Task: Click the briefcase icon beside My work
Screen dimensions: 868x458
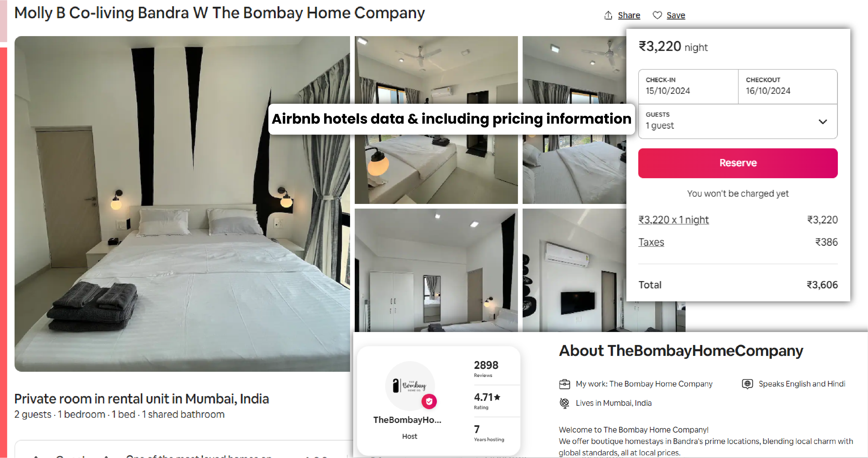Action: (x=564, y=384)
